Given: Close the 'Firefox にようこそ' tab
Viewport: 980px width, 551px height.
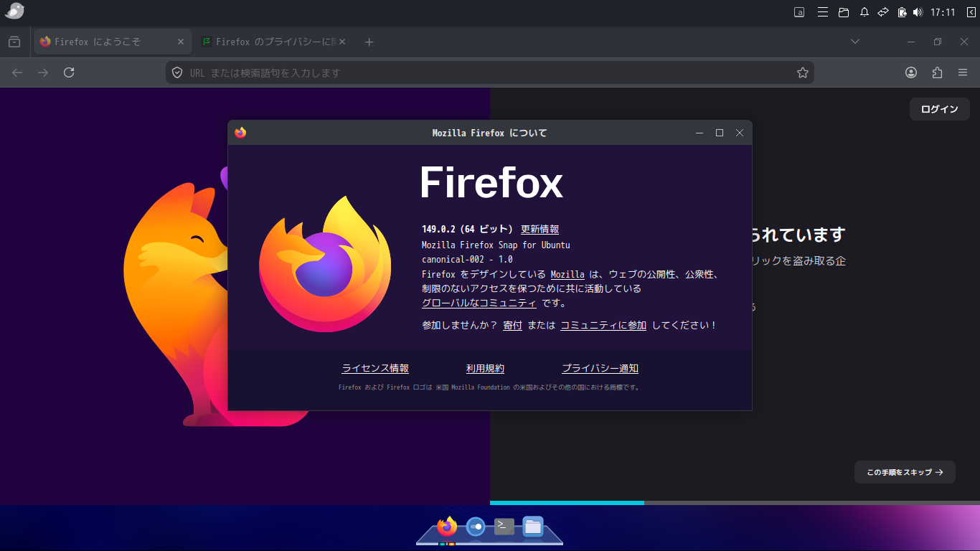Looking at the screenshot, I should pos(181,42).
